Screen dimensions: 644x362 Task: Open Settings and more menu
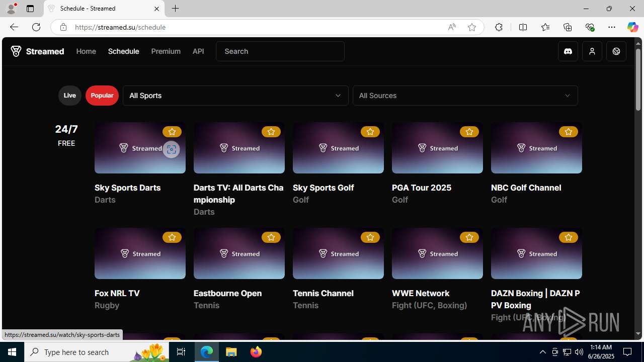coord(612,27)
